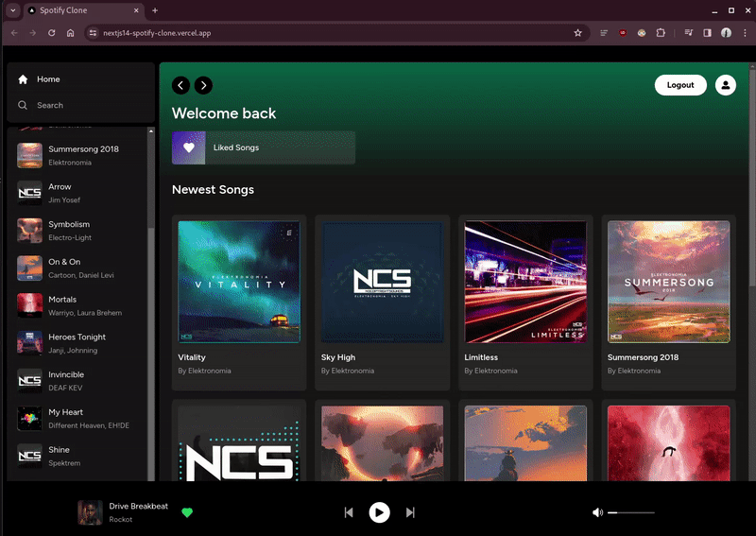Play the current song

380,512
